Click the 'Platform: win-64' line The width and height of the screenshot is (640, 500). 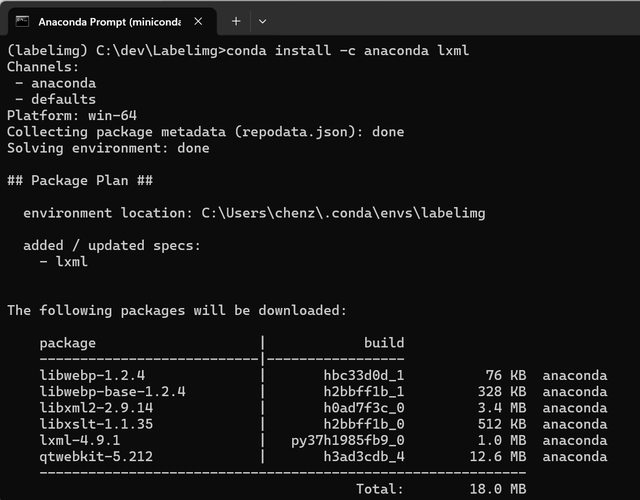click(x=72, y=116)
